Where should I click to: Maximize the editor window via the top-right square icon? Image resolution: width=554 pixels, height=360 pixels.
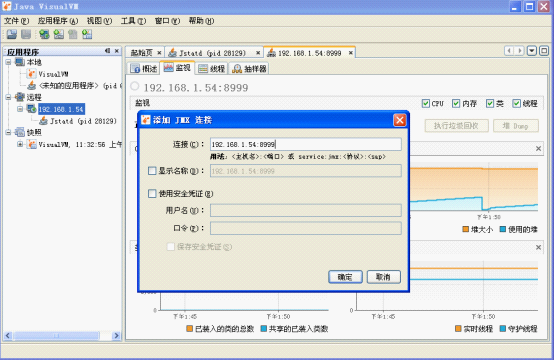point(544,51)
